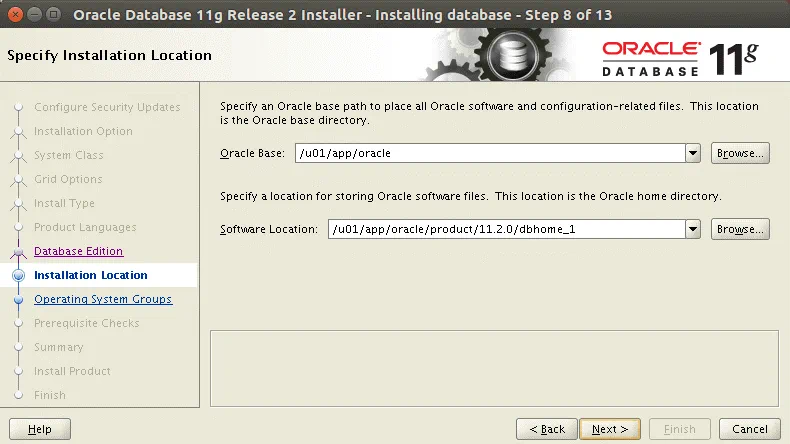Image resolution: width=790 pixels, height=444 pixels.
Task: Click the Database Edition step marker icon
Action: (x=18, y=252)
